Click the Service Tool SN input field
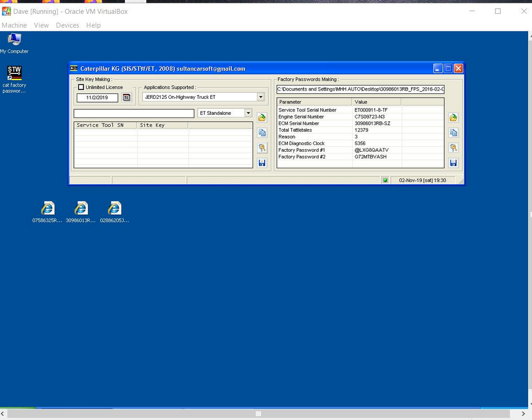The image size is (532, 420). [134, 113]
